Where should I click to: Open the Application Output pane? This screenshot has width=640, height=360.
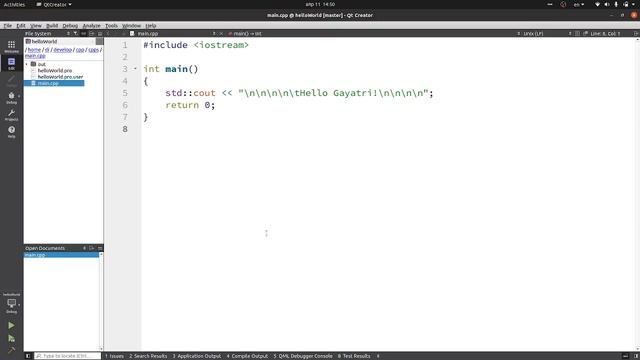click(197, 356)
